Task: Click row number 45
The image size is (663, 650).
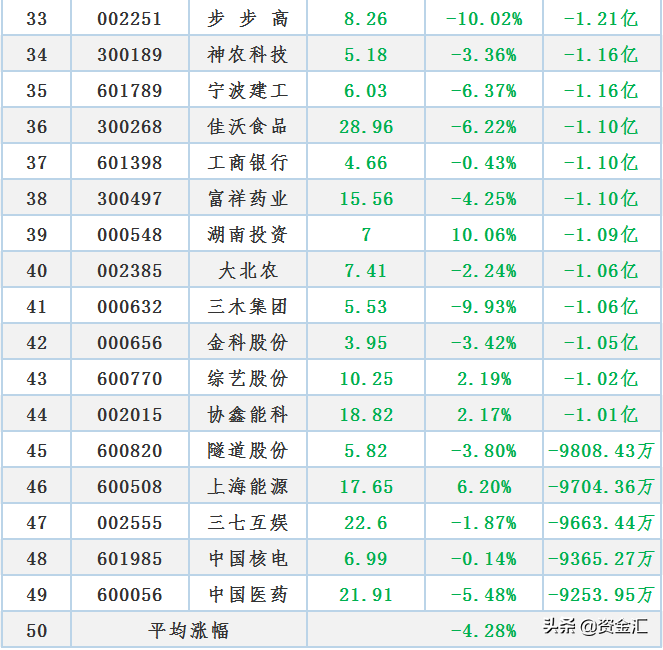Action: [37, 450]
